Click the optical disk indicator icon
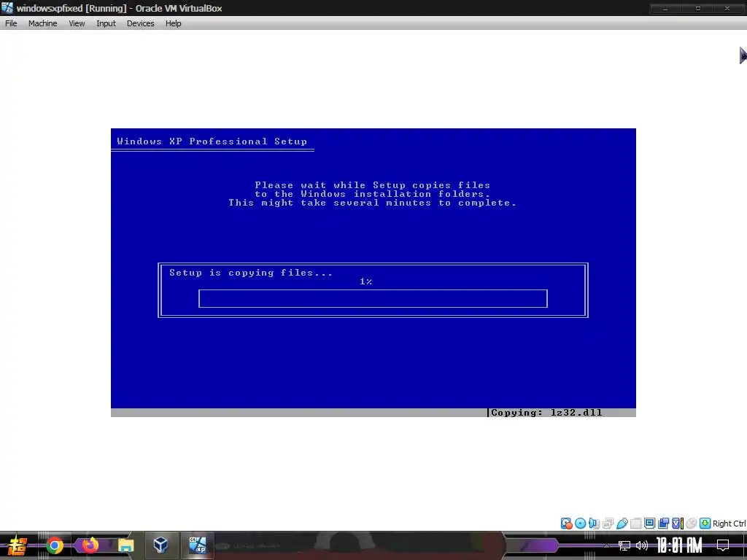Viewport: 747px width, 560px height. coord(580,524)
